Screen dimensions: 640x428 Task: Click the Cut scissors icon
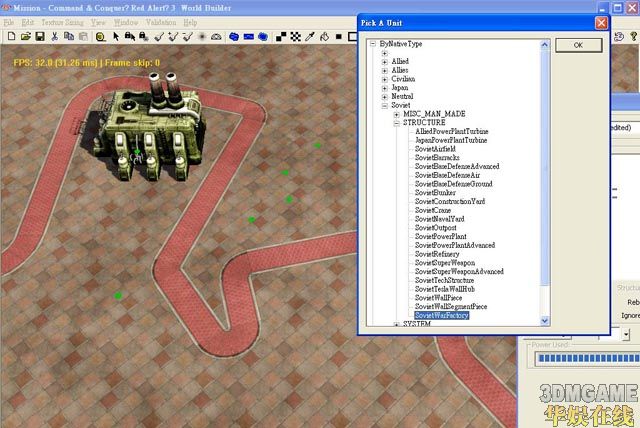[54, 36]
